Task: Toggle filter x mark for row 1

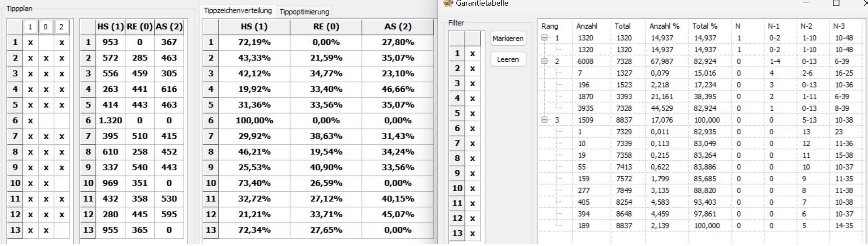Action: 472,53
